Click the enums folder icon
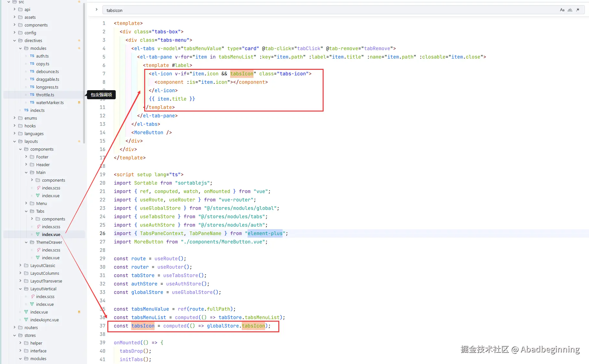589x364 pixels. (x=20, y=118)
